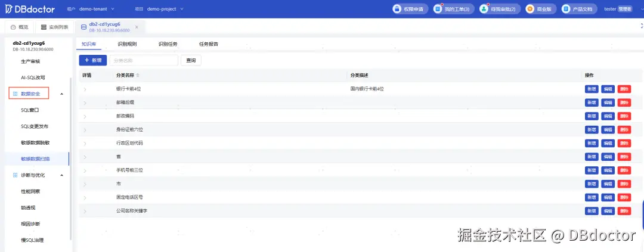This screenshot has height=252, width=644.
Task: Open 性能洞察 in sidebar
Action: (30, 191)
